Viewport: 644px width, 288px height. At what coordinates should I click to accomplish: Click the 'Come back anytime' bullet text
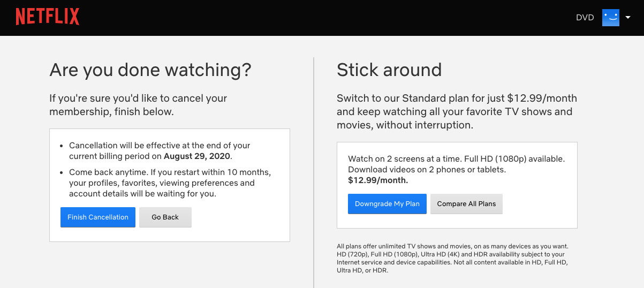pyautogui.click(x=169, y=183)
